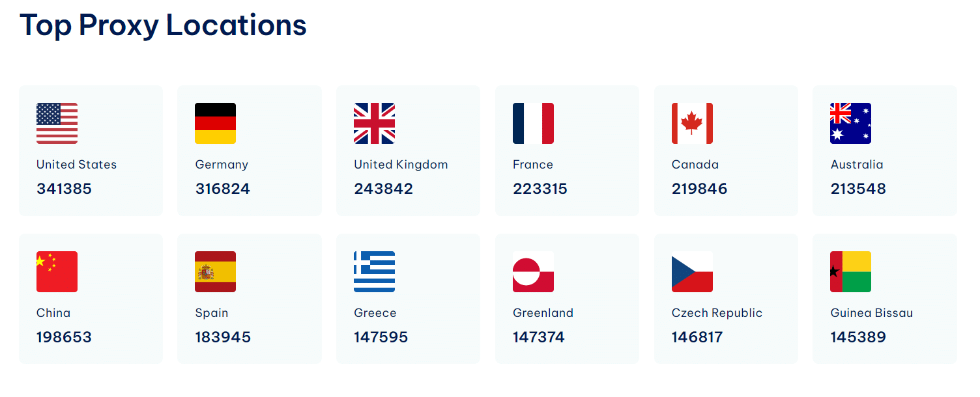Open the Spain flag icon
This screenshot has width=980, height=397.
tap(216, 271)
